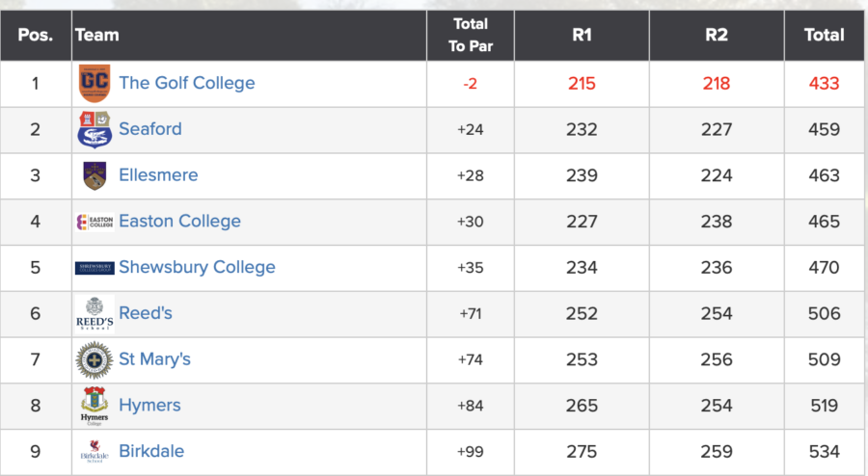The image size is (868, 476).
Task: Click the Reed's School logo
Action: [x=95, y=314]
